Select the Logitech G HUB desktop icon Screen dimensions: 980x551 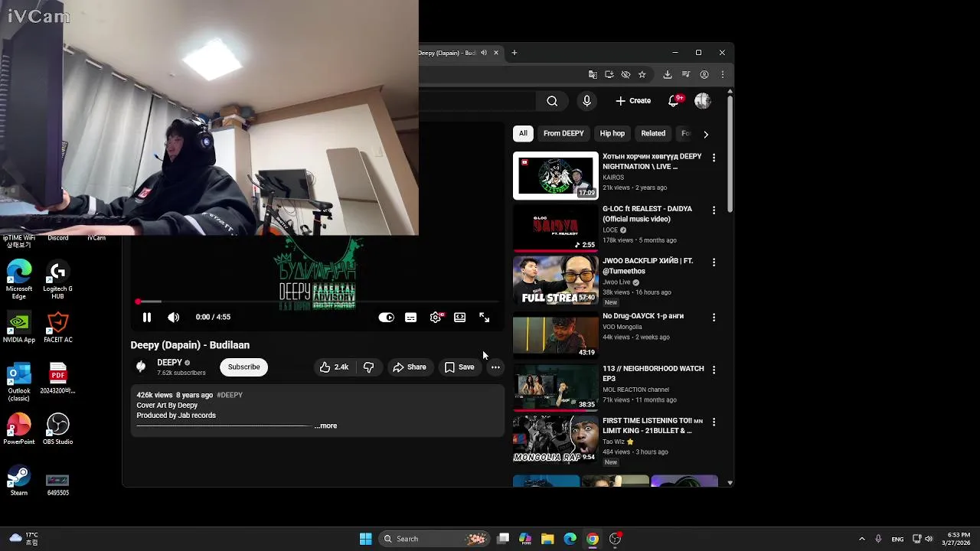(x=57, y=280)
